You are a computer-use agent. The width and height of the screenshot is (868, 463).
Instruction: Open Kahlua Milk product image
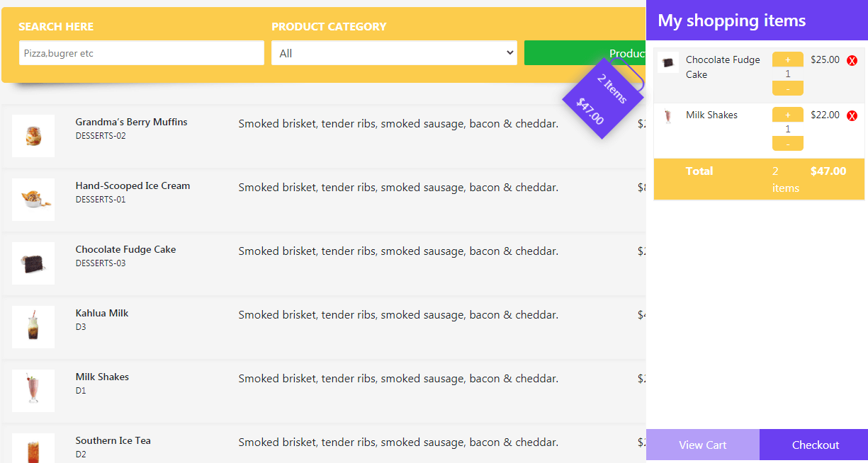click(33, 327)
